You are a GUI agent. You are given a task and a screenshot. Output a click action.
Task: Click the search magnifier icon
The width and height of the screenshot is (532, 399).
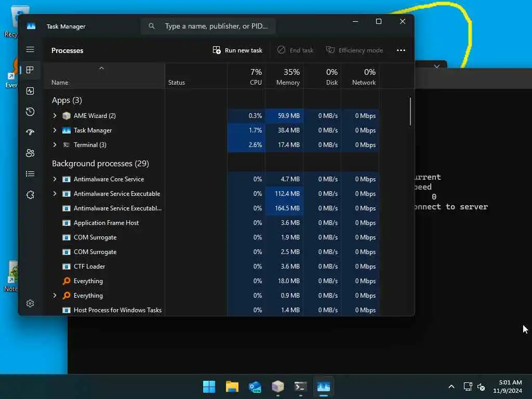coord(152,26)
